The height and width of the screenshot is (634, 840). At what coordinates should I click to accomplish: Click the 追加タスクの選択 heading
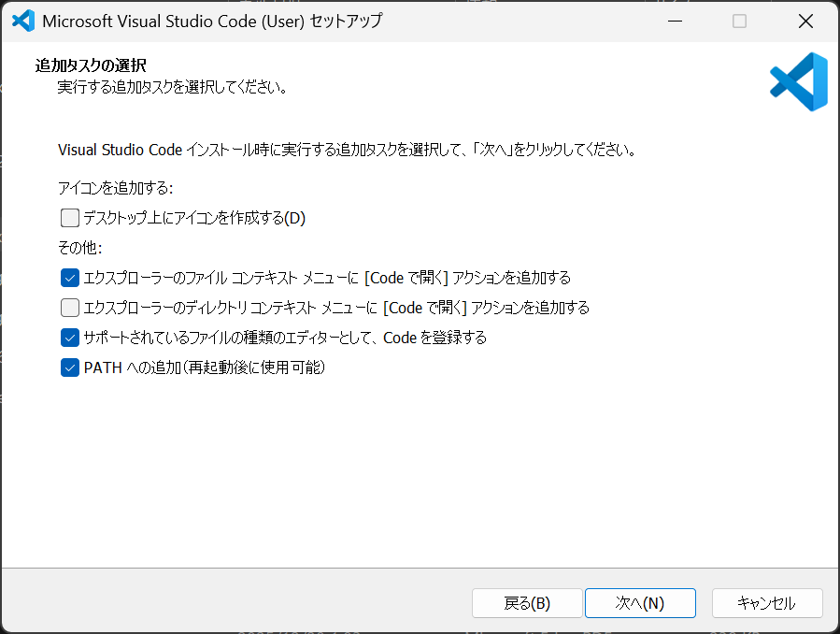(x=91, y=65)
